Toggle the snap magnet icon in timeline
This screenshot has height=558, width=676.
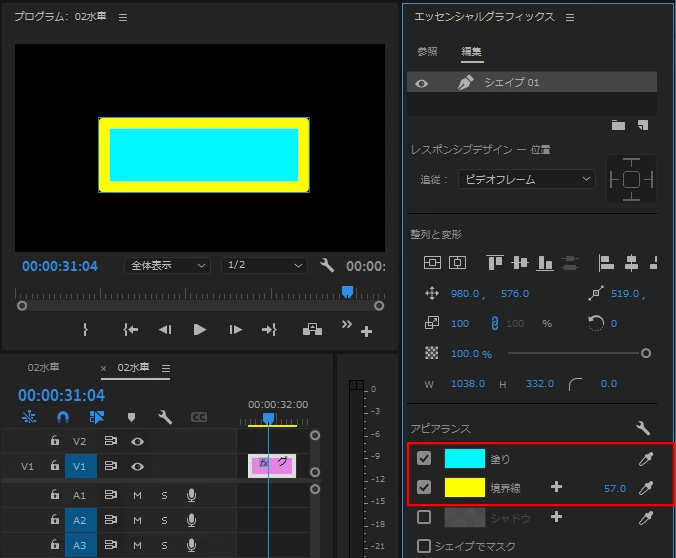click(63, 417)
